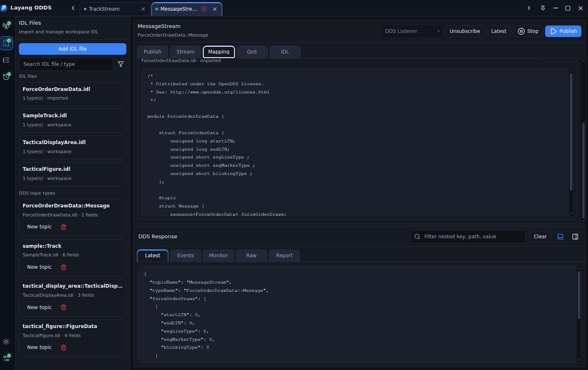588x370 pixels.
Task: Click the "struct ForceOrderData {" code line
Action: 191,133
